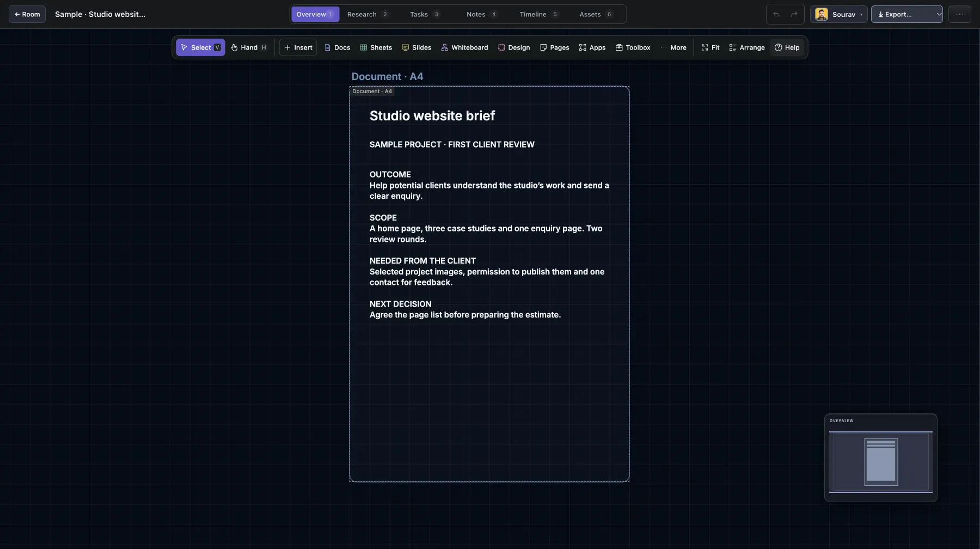Open the Apps tool
This screenshot has width=980, height=549.
click(592, 47)
